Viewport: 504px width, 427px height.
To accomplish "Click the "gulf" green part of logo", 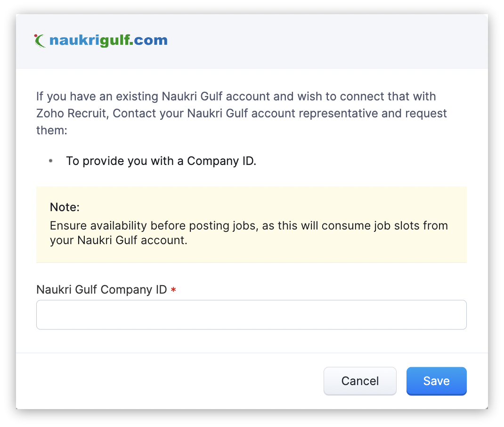I will click(x=118, y=41).
